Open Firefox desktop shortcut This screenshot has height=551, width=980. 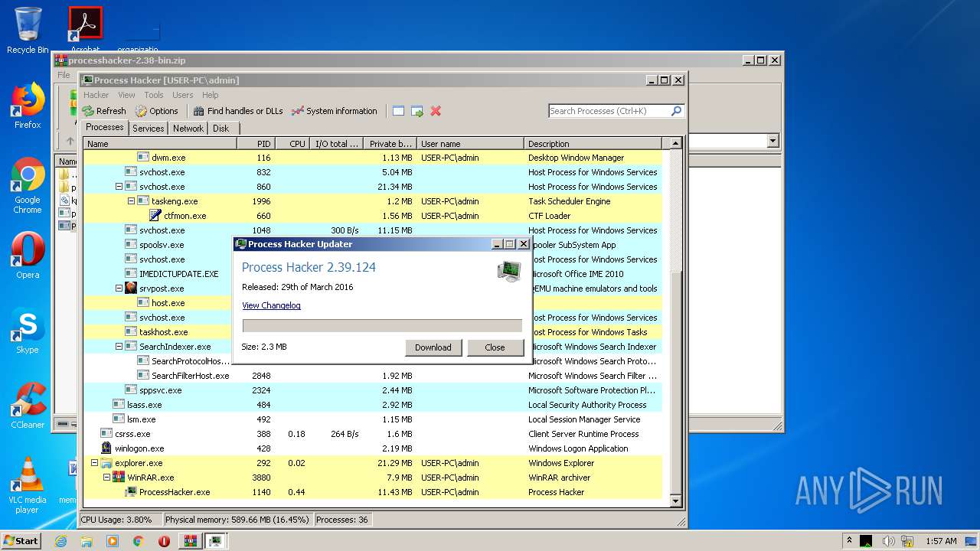(28, 106)
